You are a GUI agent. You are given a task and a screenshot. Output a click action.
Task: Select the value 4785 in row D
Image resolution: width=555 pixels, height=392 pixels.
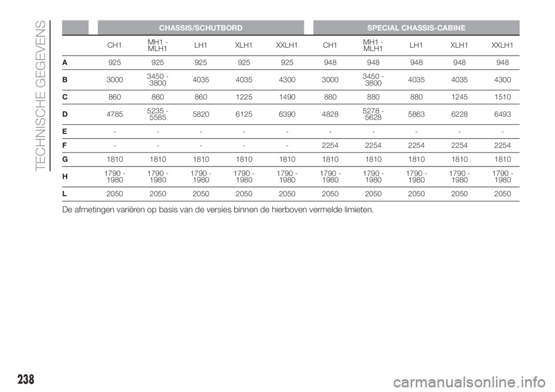click(x=114, y=114)
